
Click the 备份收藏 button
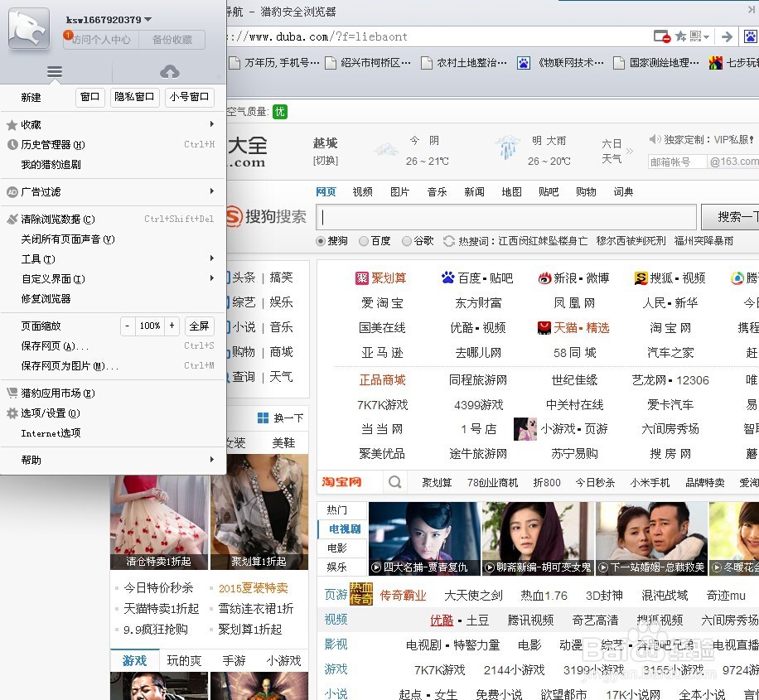(x=172, y=40)
